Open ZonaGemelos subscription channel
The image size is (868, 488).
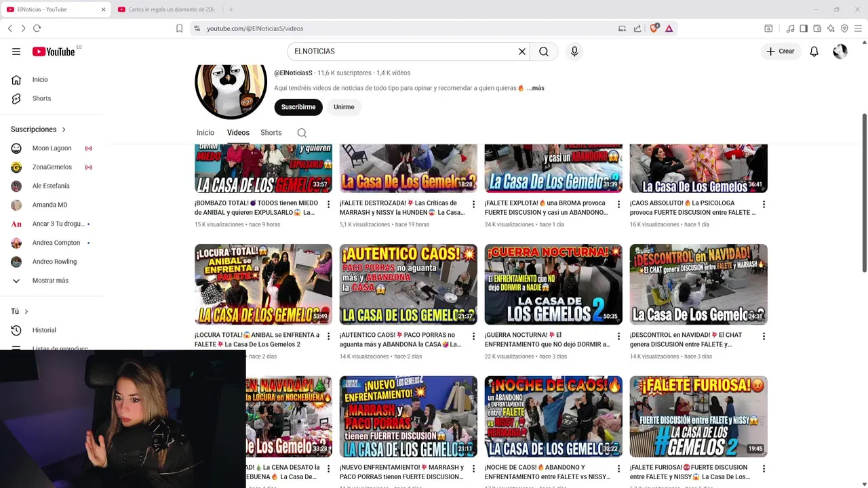[x=53, y=167]
